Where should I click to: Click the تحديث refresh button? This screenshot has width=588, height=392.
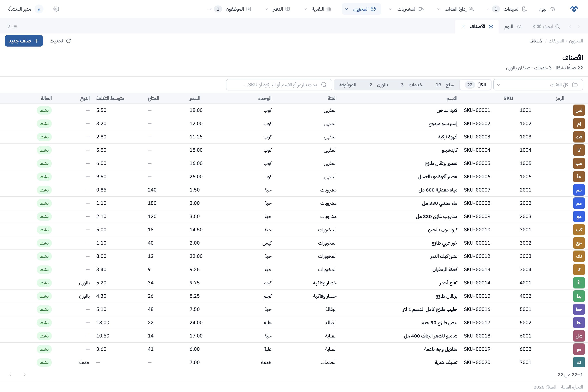point(60,41)
